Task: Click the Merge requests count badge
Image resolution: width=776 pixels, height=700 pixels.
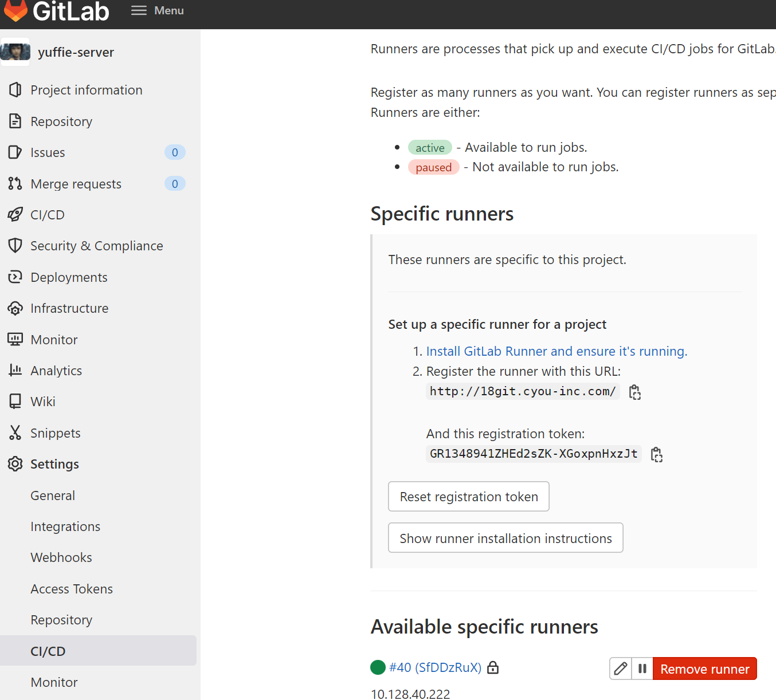Action: click(175, 184)
